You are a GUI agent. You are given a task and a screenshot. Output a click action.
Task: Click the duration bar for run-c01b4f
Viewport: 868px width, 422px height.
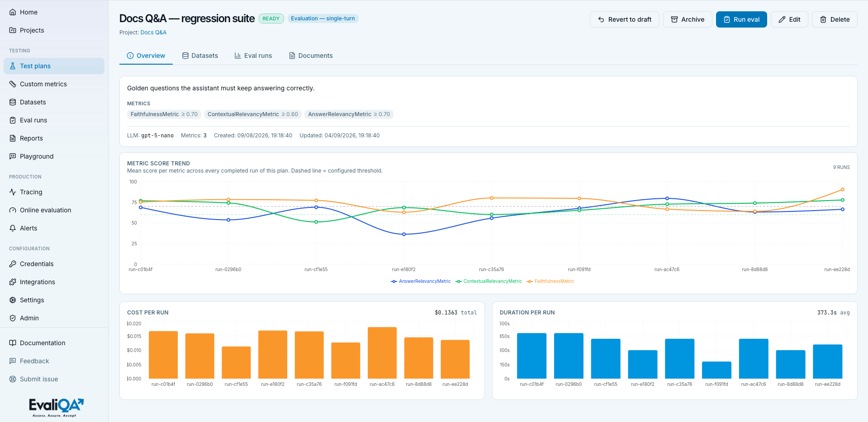pos(531,356)
